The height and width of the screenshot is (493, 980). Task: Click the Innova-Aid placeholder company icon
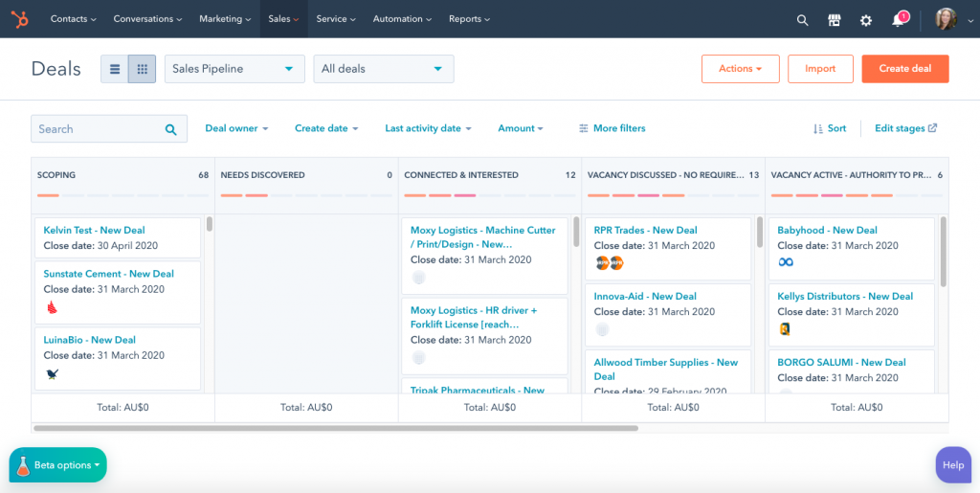(602, 329)
